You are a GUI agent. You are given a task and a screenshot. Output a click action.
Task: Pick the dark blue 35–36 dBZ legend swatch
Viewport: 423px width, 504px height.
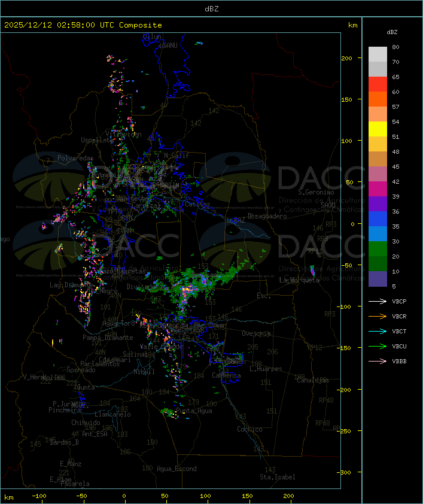click(378, 218)
